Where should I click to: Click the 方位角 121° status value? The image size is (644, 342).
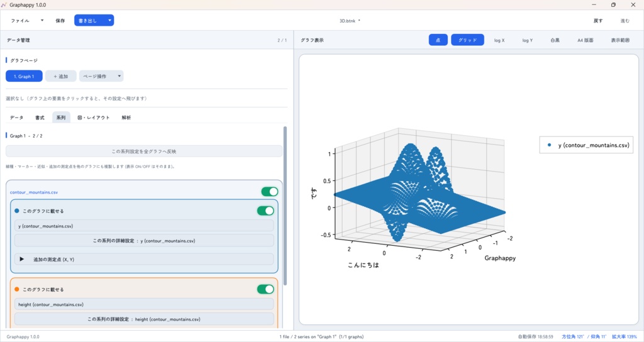(572, 337)
